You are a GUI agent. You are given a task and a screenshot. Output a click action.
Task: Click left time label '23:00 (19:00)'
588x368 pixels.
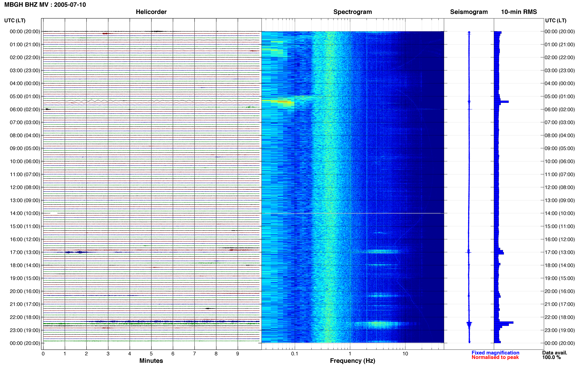tap(25, 330)
